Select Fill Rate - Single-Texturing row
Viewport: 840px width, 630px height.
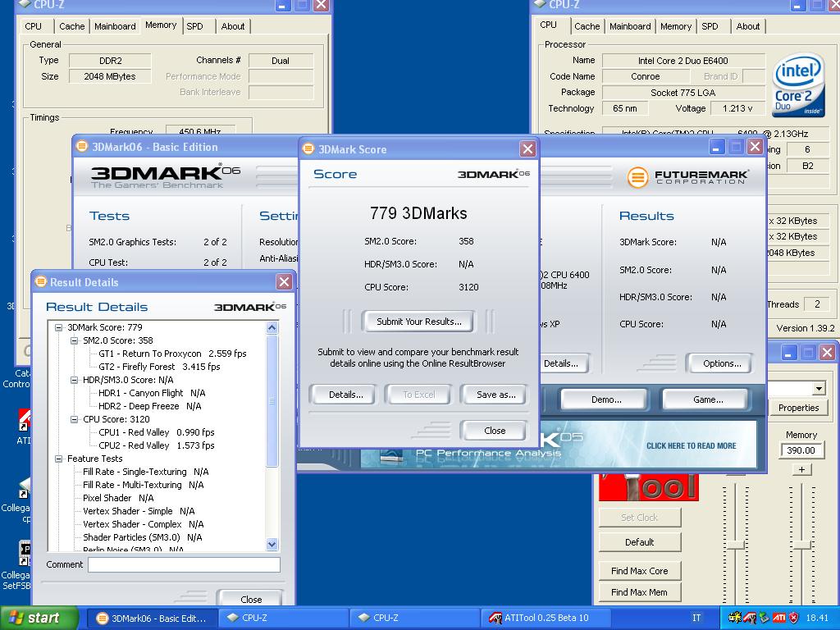click(146, 472)
